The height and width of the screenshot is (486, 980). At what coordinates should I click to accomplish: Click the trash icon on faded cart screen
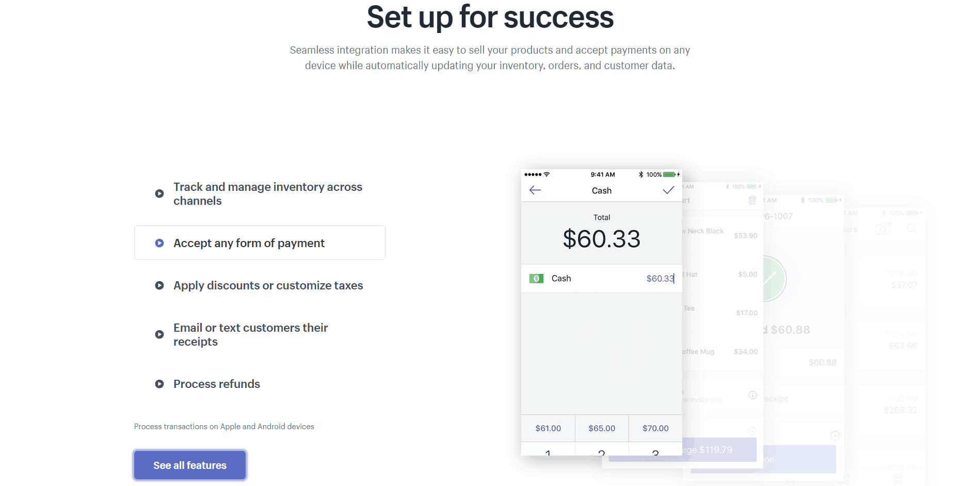(752, 200)
